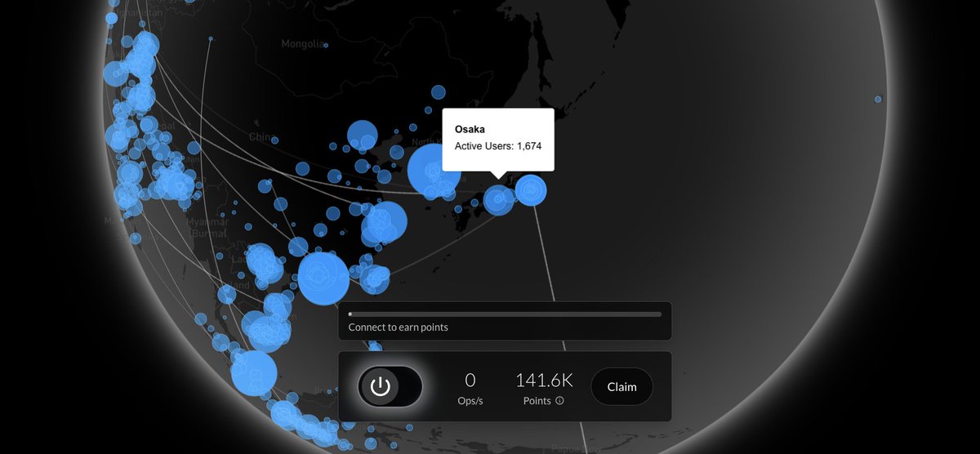
Task: Click the "0" Ops/s value
Action: click(x=470, y=380)
